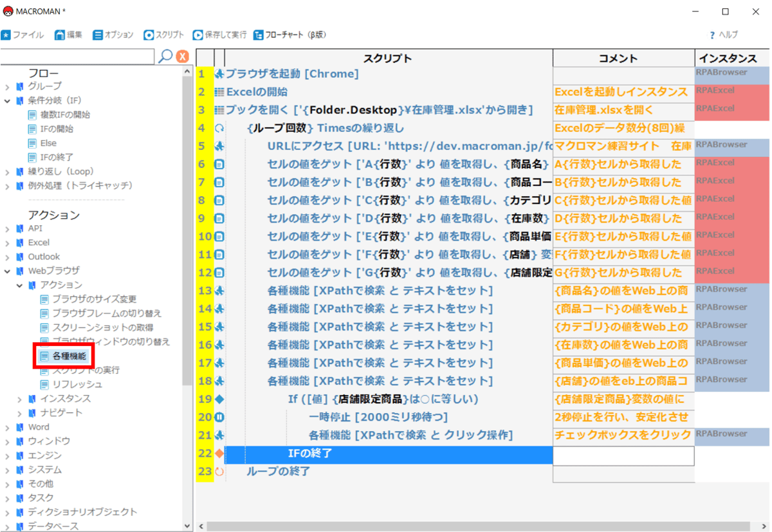Screen dimensions: 772x532
Task: Open the 編集 menu
Action: click(x=68, y=35)
